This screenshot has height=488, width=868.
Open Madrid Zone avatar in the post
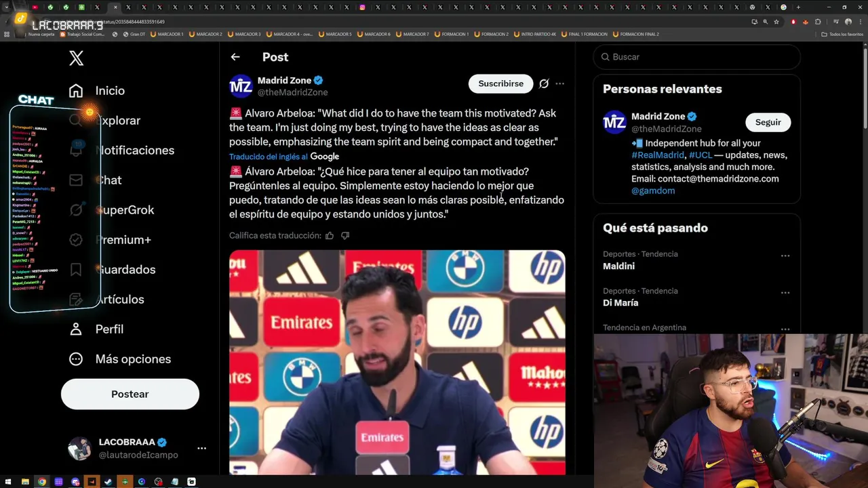[x=241, y=86]
